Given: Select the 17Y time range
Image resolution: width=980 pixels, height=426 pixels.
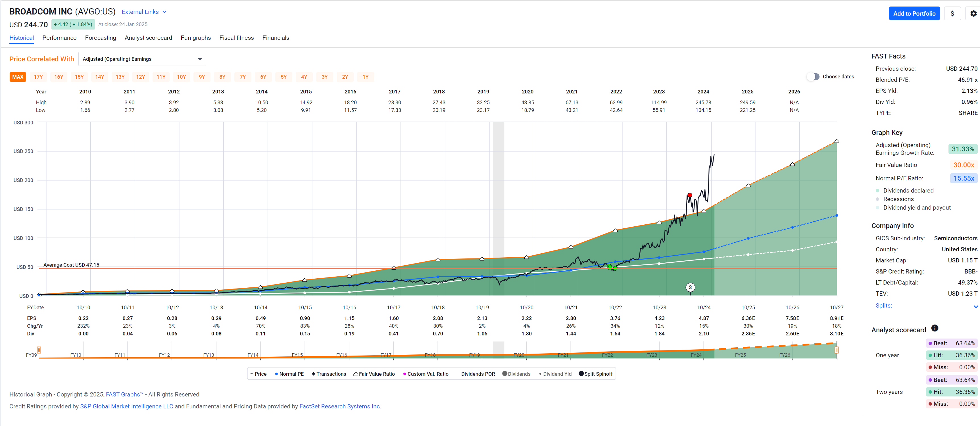Looking at the screenshot, I should (x=38, y=77).
